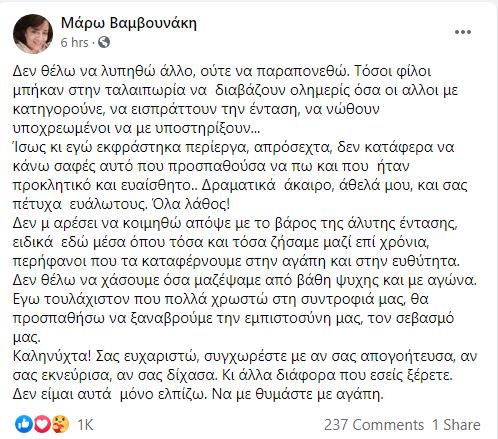The image size is (498, 439).
Task: Open Μάρω Βαμβουνάκη profile picture
Action: (x=33, y=34)
